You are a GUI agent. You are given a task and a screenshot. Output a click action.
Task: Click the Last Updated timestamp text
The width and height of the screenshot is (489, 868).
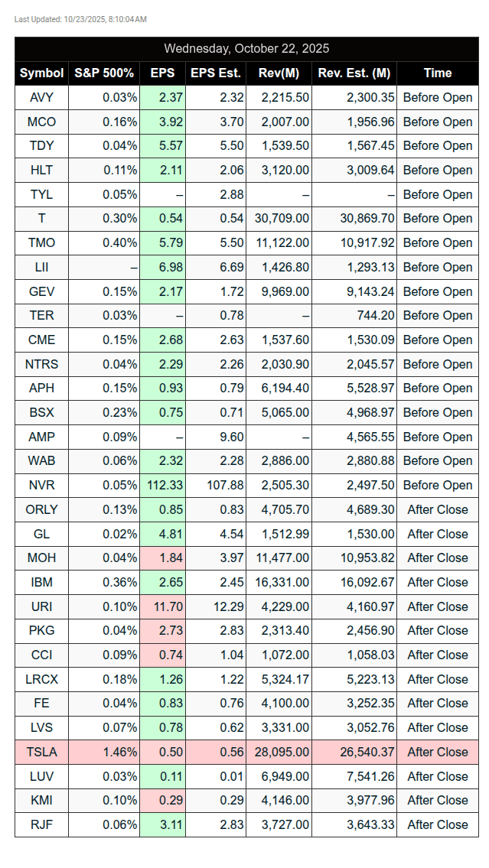coord(80,19)
